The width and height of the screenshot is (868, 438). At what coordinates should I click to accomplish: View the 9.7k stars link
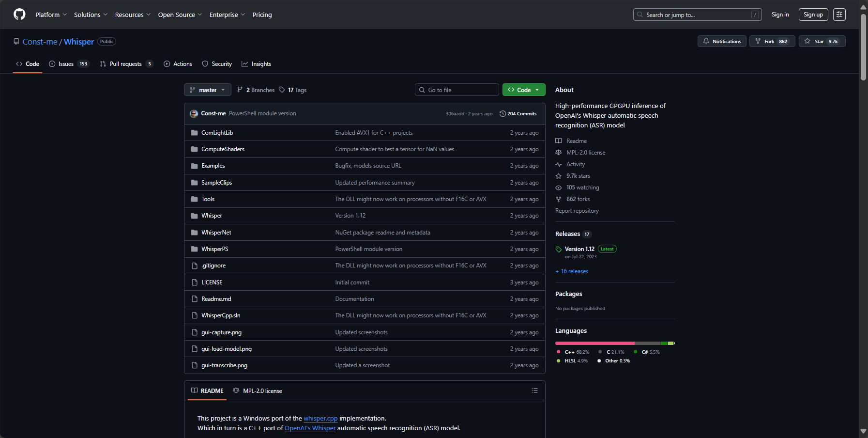coord(573,176)
